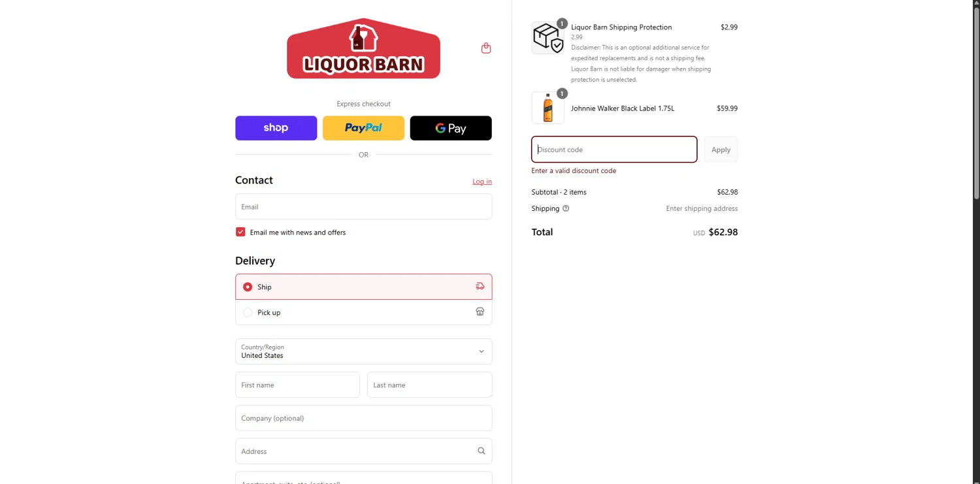The image size is (980, 484).
Task: Click the Subtotal · 2 items label
Action: (559, 192)
